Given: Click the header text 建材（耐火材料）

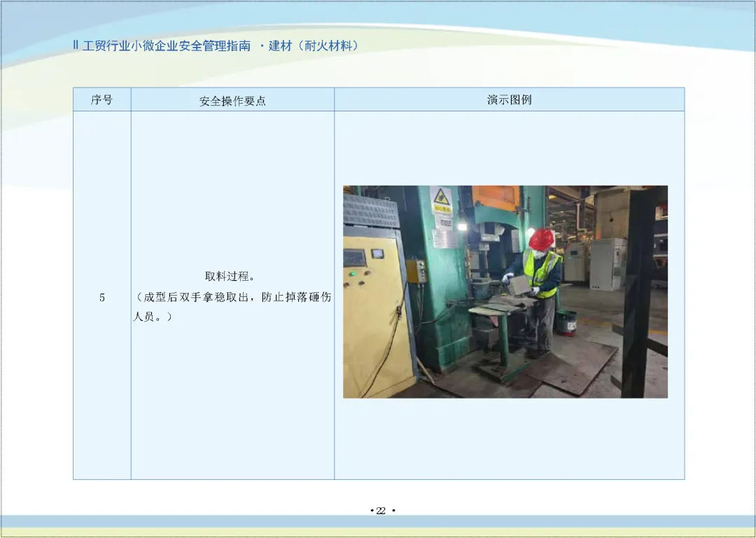Looking at the screenshot, I should (314, 46).
